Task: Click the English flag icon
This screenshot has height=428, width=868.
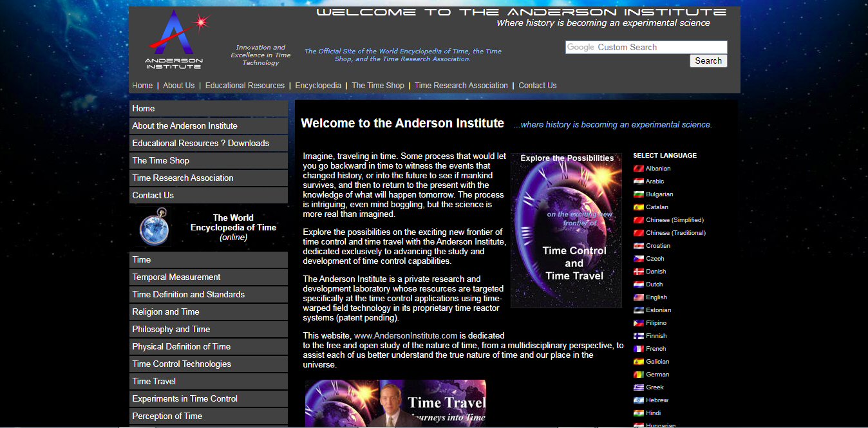Action: [x=639, y=297]
